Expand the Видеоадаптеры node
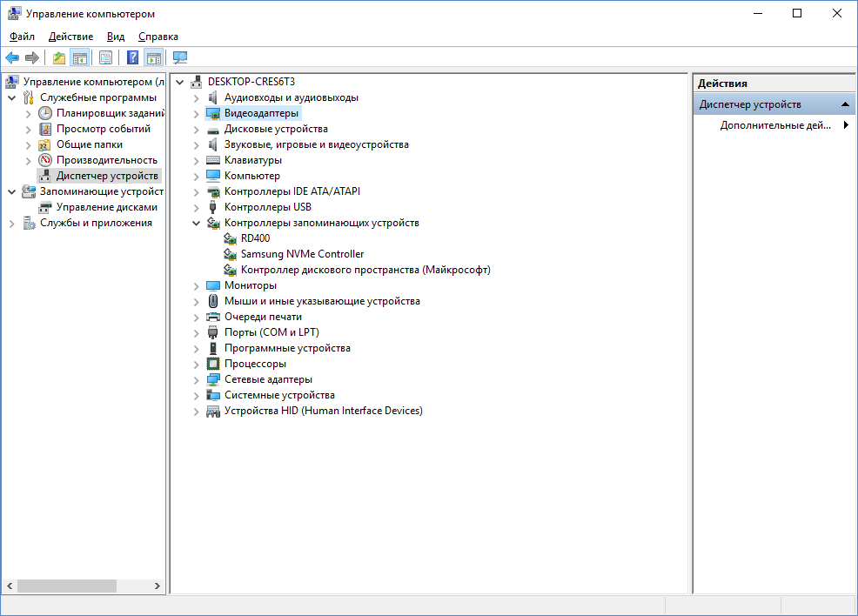 tap(196, 114)
